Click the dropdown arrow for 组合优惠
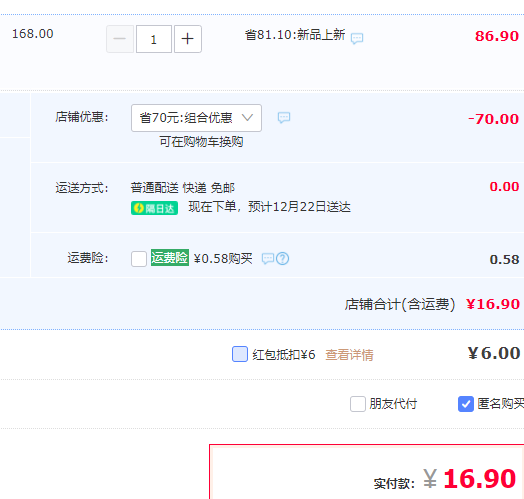Viewport: 524px width, 499px height. coord(247,118)
